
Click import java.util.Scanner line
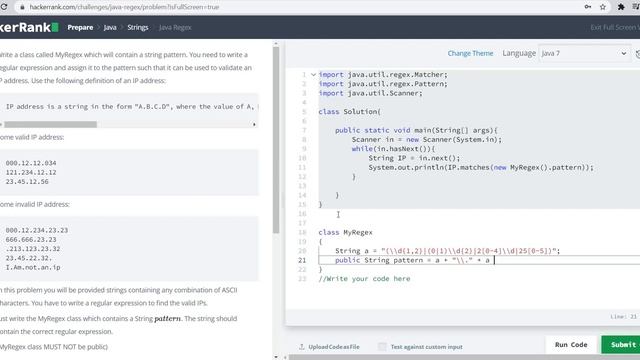[x=370, y=93]
